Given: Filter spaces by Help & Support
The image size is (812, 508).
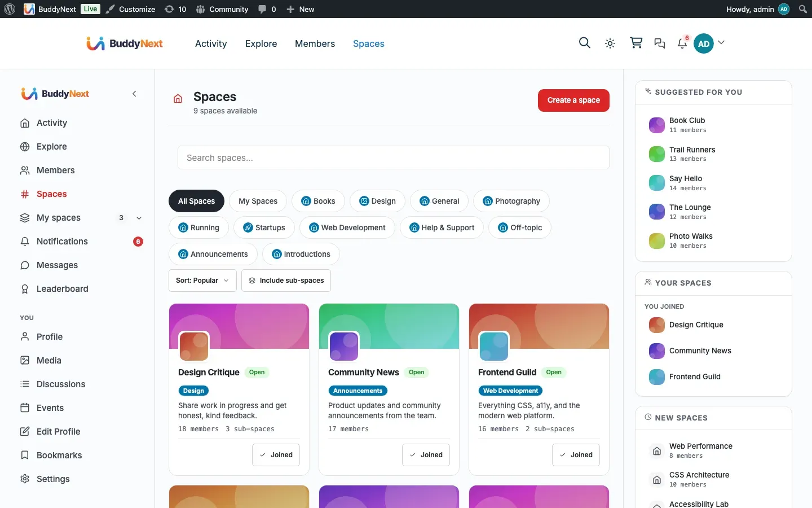Looking at the screenshot, I should (442, 227).
